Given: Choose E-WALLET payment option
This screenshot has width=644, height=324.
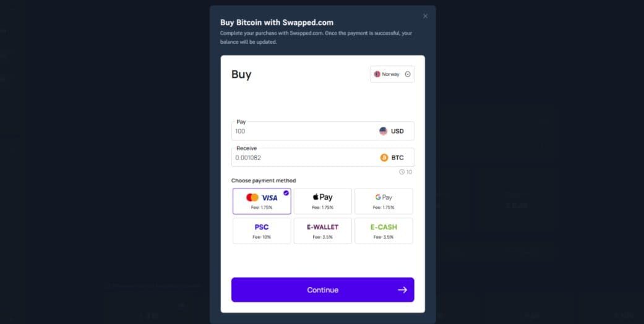Looking at the screenshot, I should (x=322, y=231).
